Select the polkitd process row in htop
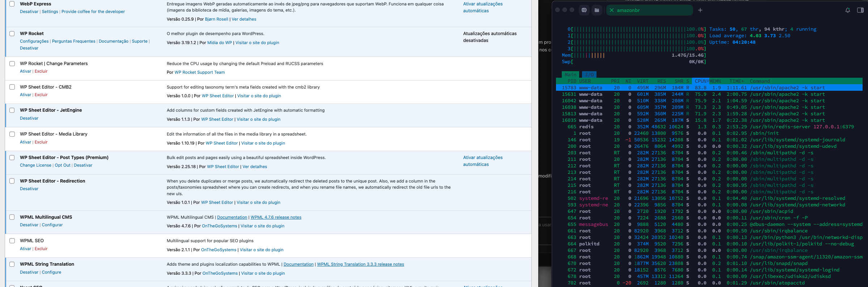 click(709, 244)
